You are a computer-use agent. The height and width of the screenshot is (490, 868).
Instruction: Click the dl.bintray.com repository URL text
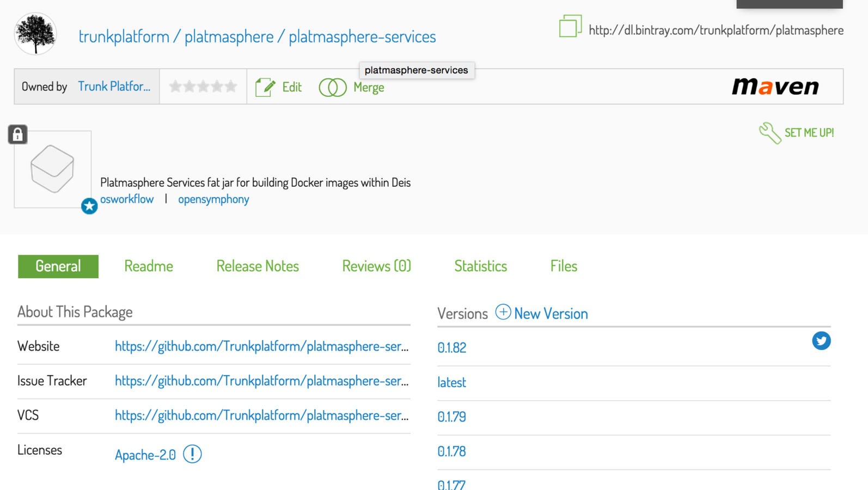click(716, 30)
